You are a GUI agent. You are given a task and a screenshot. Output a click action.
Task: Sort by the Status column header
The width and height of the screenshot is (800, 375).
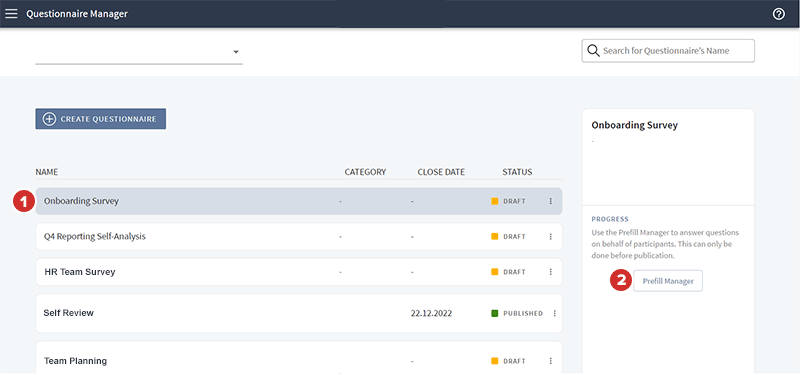(x=517, y=172)
